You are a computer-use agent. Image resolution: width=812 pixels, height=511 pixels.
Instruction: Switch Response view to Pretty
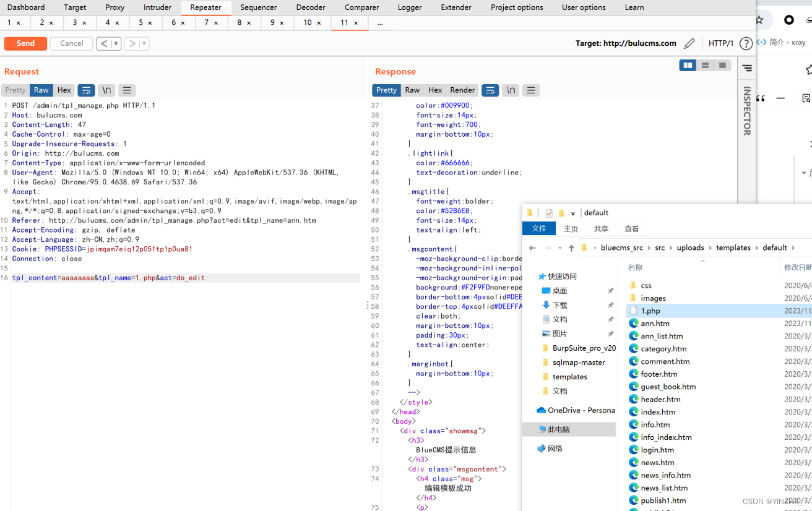click(x=386, y=90)
